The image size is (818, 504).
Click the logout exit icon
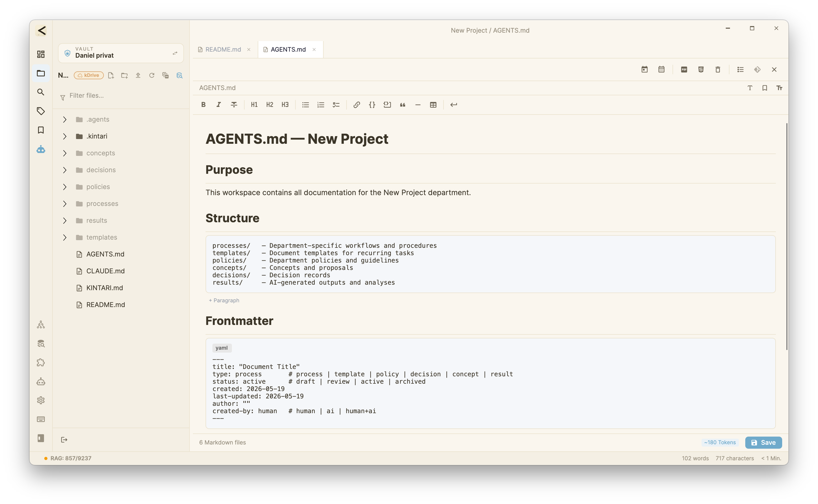click(64, 440)
